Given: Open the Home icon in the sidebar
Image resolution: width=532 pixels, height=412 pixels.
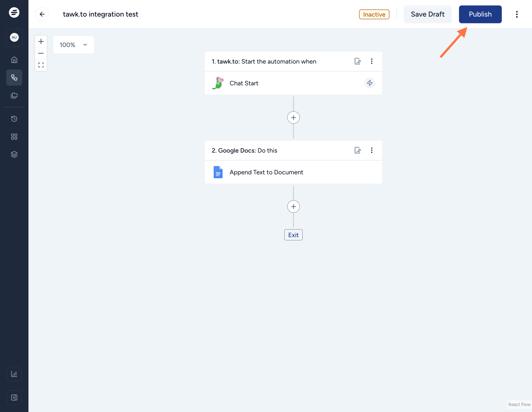Looking at the screenshot, I should (14, 59).
